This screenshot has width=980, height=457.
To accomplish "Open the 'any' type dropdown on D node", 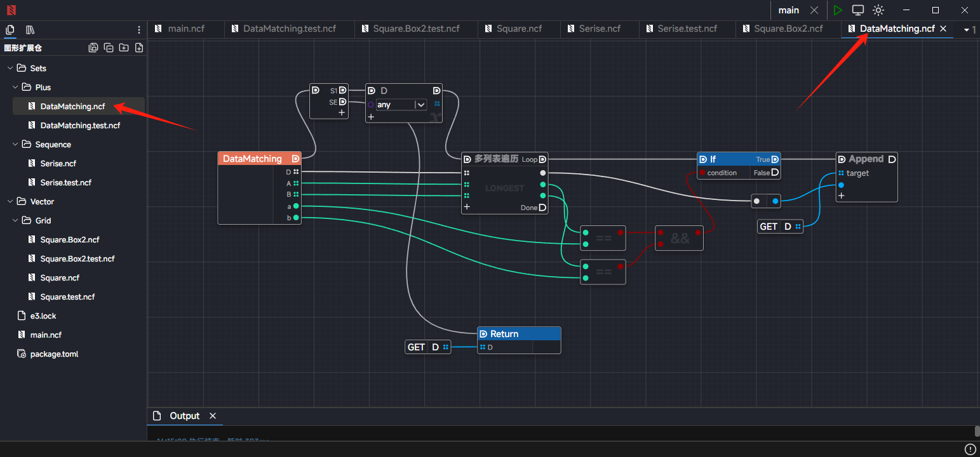I will pos(420,105).
